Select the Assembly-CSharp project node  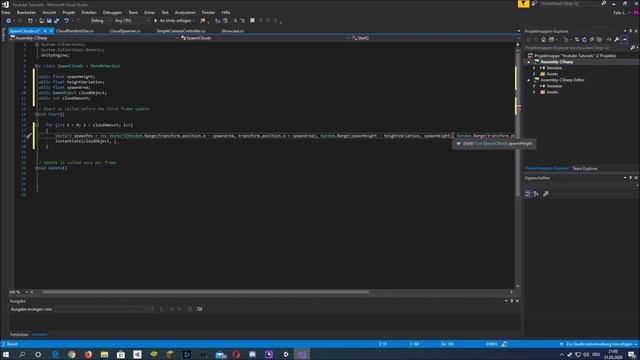click(557, 62)
